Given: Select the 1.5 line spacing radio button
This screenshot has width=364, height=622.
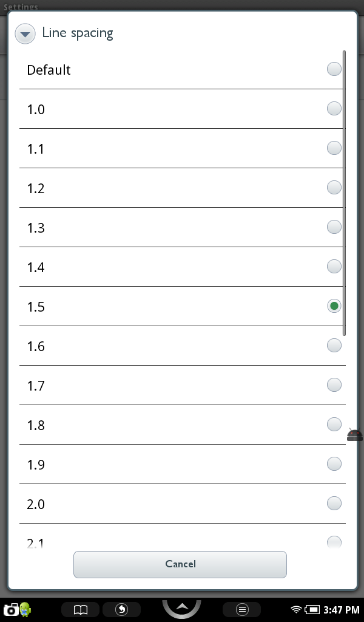Looking at the screenshot, I should point(334,306).
